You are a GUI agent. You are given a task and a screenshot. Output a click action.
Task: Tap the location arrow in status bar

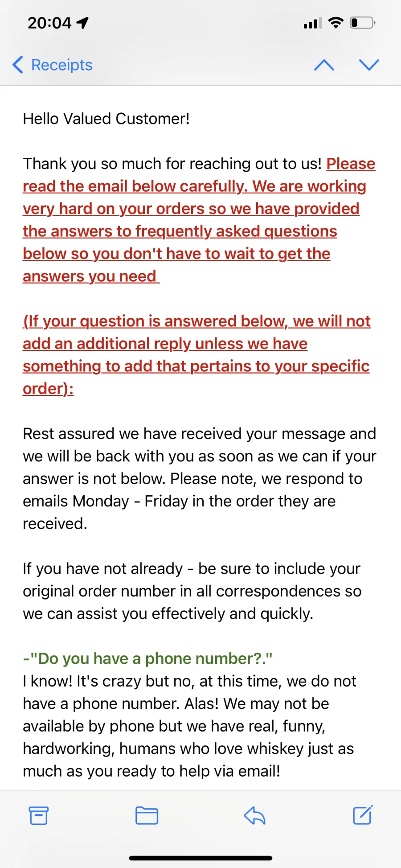(x=82, y=23)
